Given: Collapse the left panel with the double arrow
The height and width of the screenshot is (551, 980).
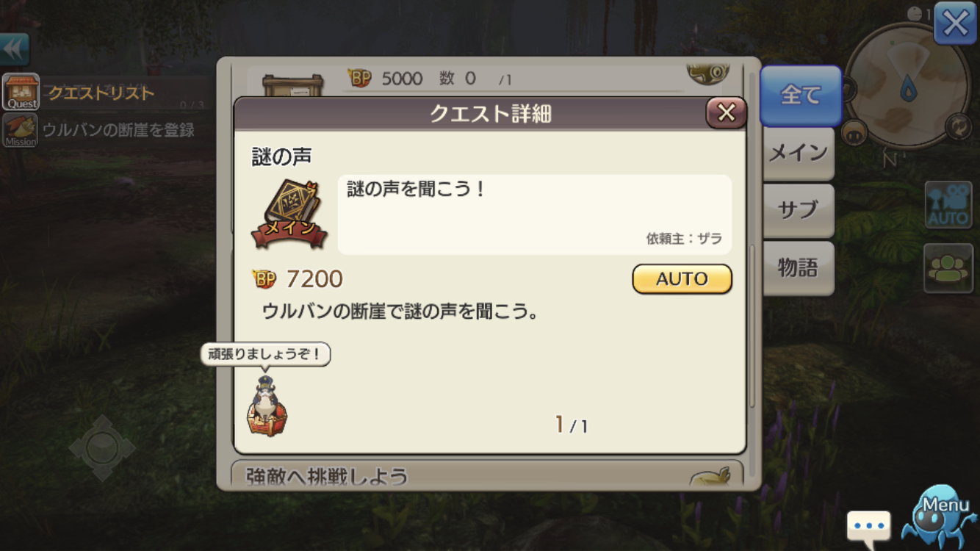Looking at the screenshot, I should (14, 50).
